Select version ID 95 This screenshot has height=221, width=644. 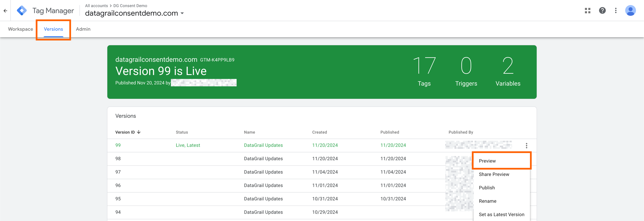pos(118,199)
